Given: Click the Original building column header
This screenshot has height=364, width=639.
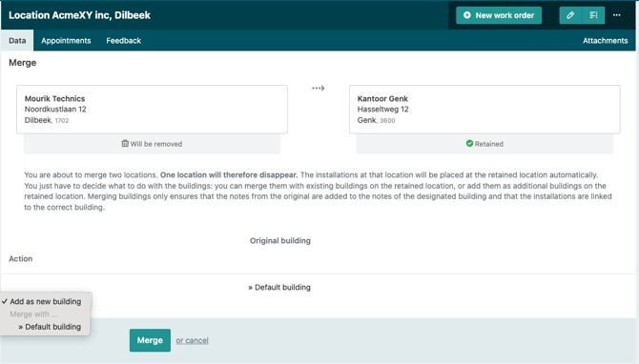Looking at the screenshot, I should 280,241.
